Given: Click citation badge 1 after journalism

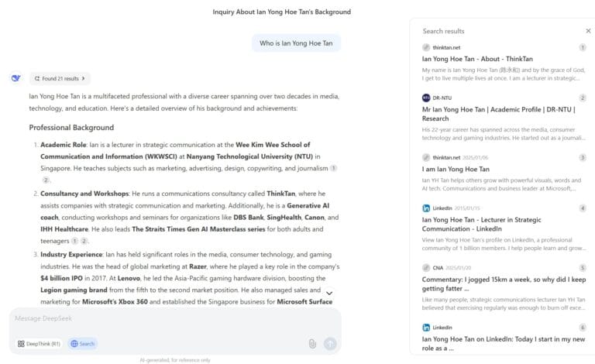Looking at the screenshot, I should point(333,168).
